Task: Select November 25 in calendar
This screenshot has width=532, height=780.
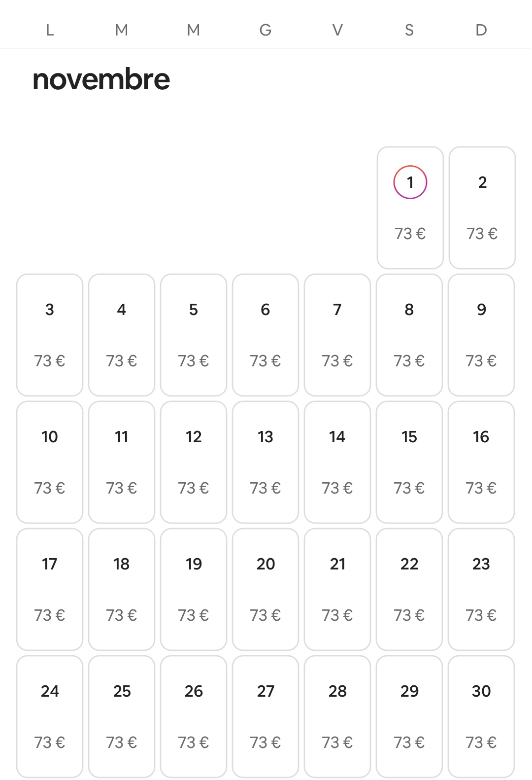Action: click(122, 716)
